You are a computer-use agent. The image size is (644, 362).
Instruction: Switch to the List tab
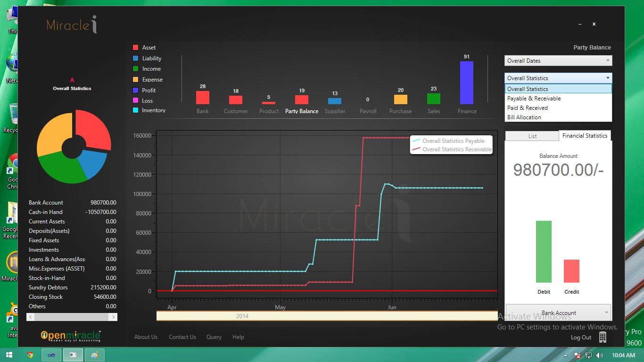click(x=532, y=136)
